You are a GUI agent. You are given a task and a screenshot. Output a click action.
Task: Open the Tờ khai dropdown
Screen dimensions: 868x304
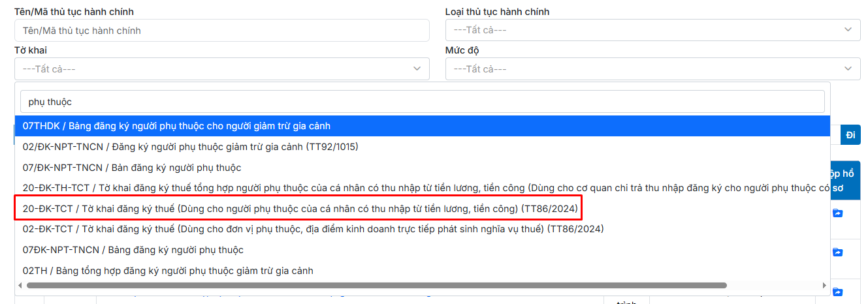[x=222, y=68]
